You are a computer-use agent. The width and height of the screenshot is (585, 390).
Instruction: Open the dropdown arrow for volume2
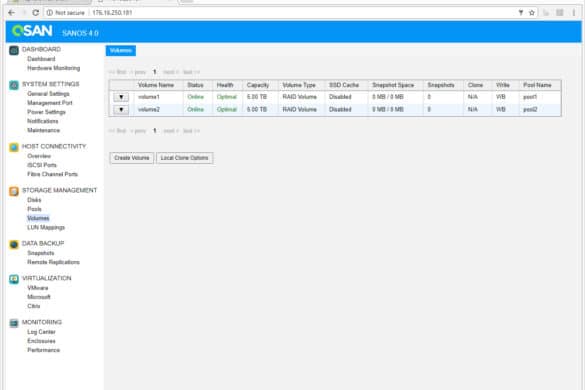click(121, 110)
